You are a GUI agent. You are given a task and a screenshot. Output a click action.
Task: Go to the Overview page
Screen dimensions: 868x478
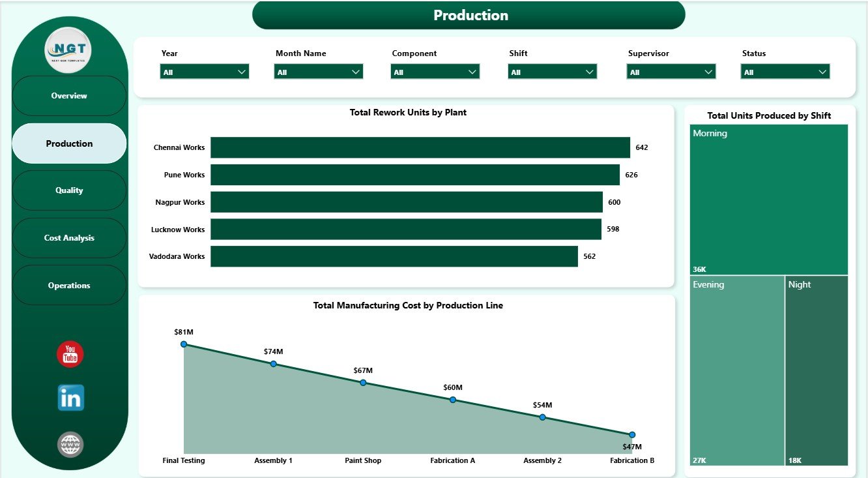69,96
